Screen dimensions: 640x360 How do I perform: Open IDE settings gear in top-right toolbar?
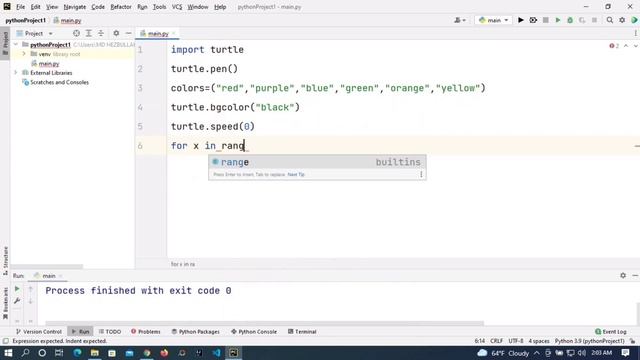pyautogui.click(x=622, y=20)
